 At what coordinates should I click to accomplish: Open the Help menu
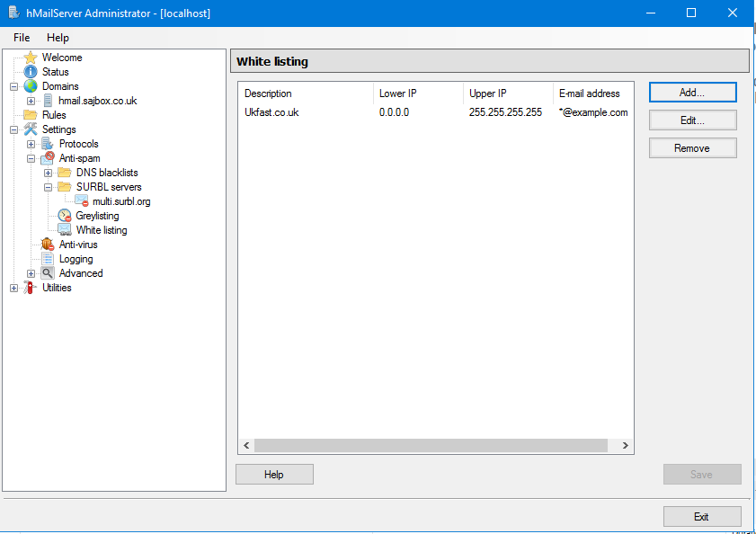(58, 38)
